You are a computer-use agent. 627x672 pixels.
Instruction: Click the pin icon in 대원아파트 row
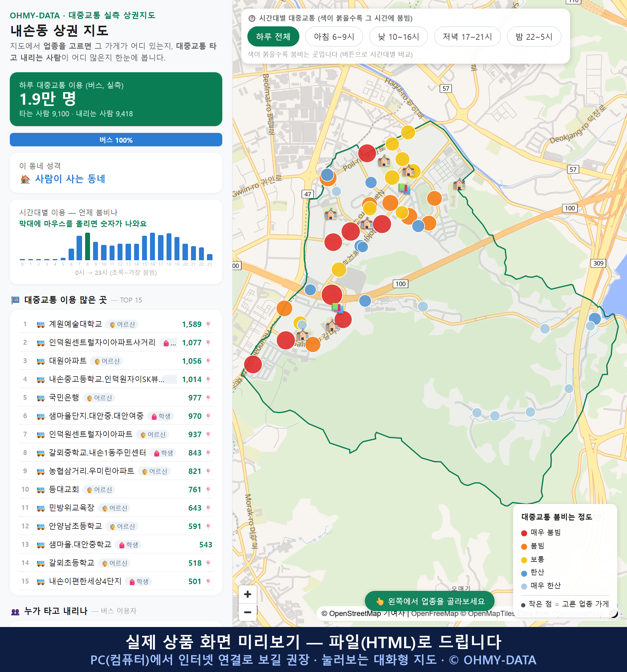pyautogui.click(x=208, y=361)
